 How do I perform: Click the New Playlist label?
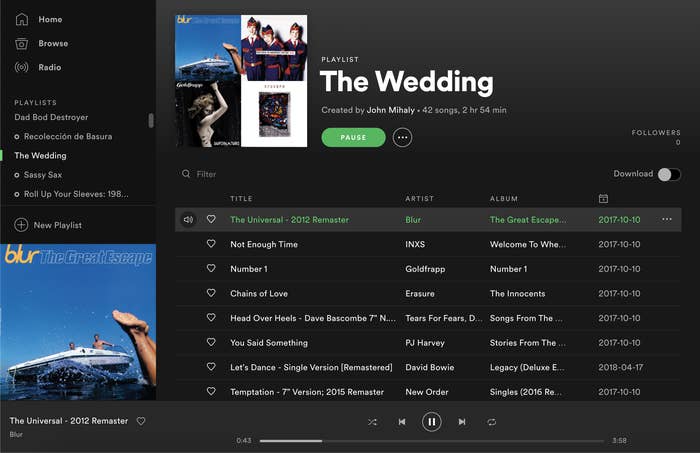(x=58, y=225)
